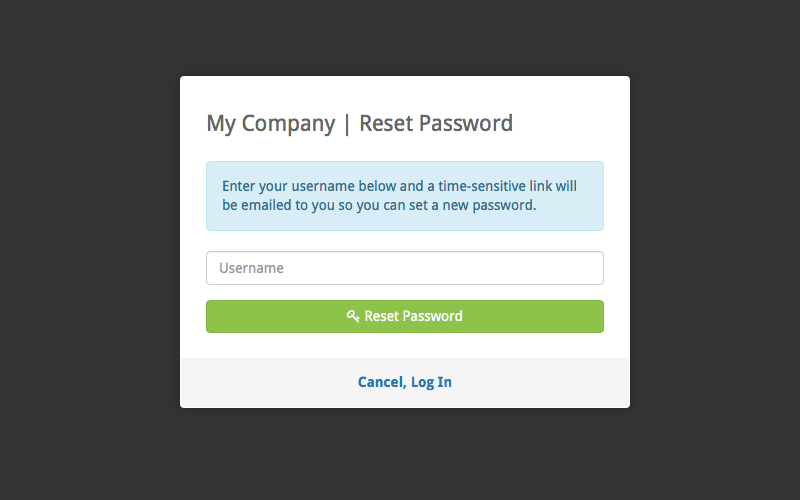
Task: Click the dark background left of the dialog
Action: click(90, 250)
